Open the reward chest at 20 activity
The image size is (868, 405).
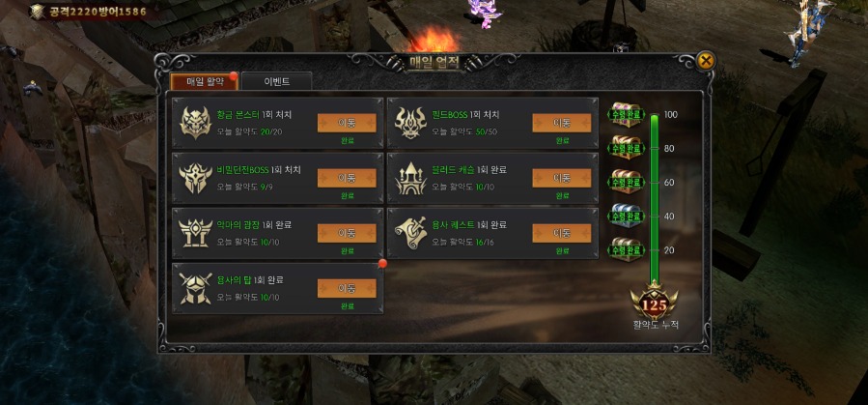tap(626, 250)
